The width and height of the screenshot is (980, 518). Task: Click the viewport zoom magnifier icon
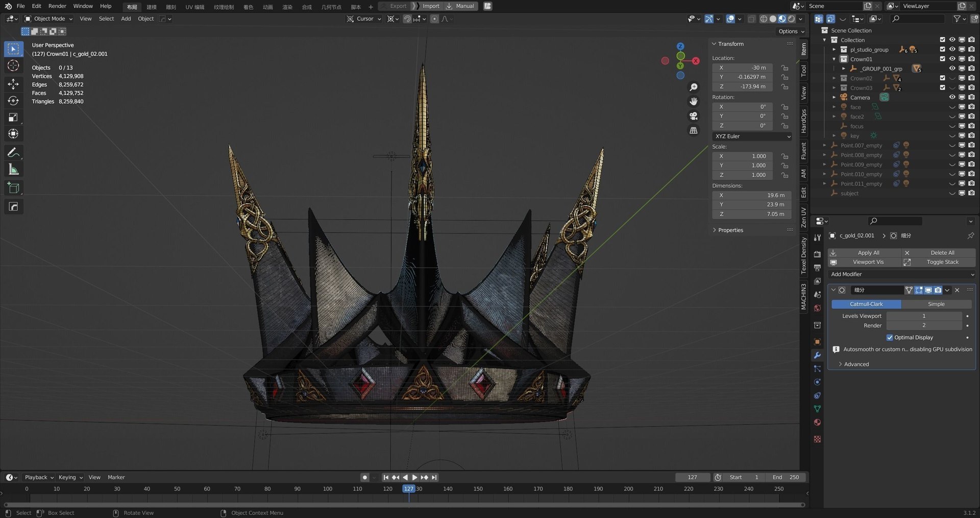point(693,87)
